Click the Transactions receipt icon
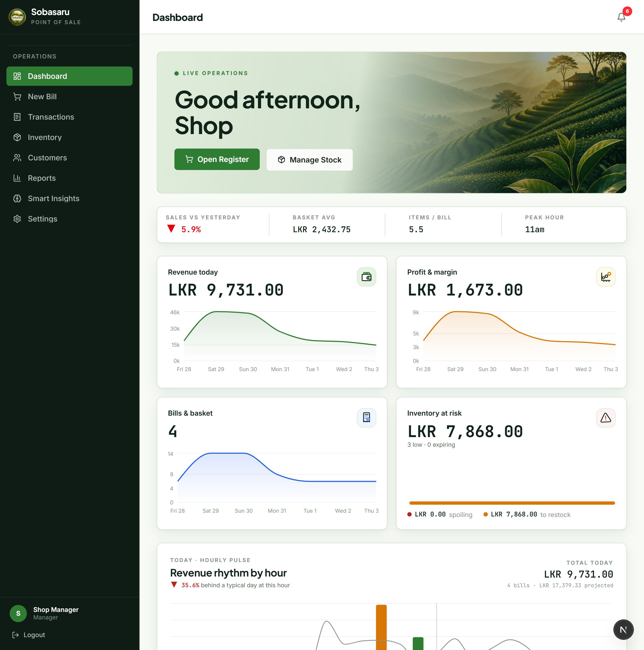The height and width of the screenshot is (650, 644). pyautogui.click(x=17, y=117)
